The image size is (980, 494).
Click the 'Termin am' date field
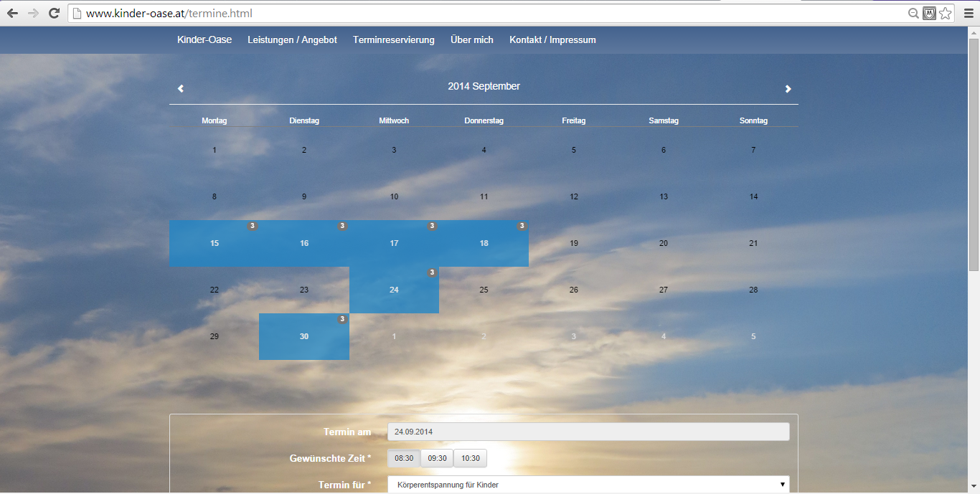click(588, 432)
